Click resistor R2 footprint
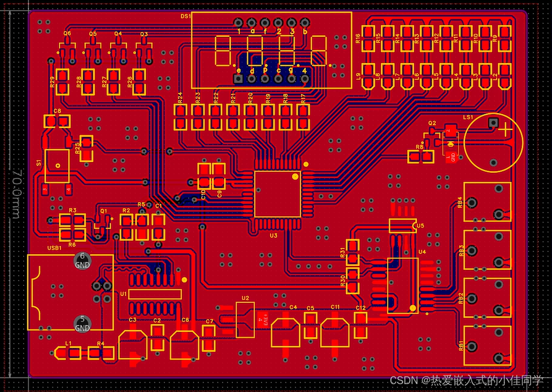Image resolution: width=552 pixels, height=392 pixels. (x=127, y=227)
